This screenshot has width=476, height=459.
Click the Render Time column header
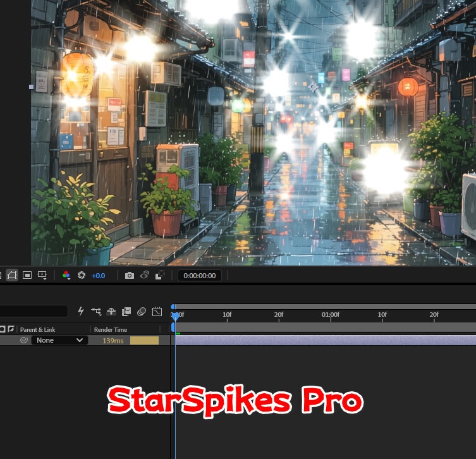(x=111, y=329)
